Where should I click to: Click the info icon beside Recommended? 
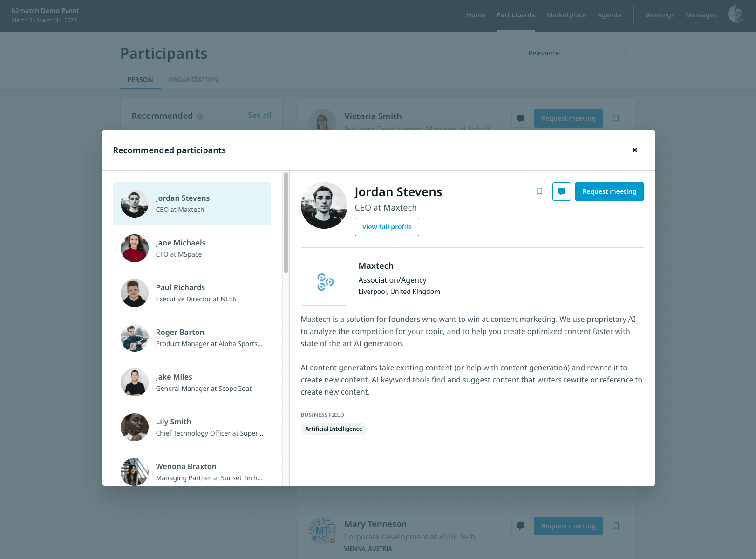coord(200,116)
